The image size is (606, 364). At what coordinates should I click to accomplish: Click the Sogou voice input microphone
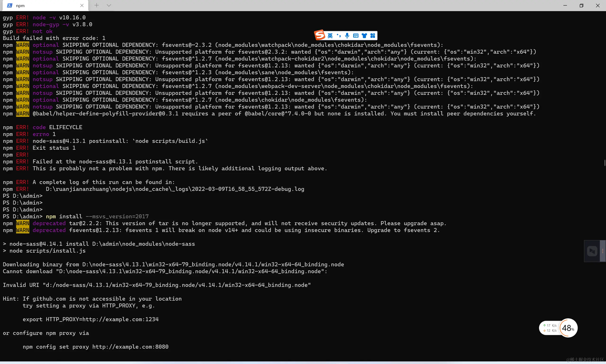pyautogui.click(x=347, y=36)
